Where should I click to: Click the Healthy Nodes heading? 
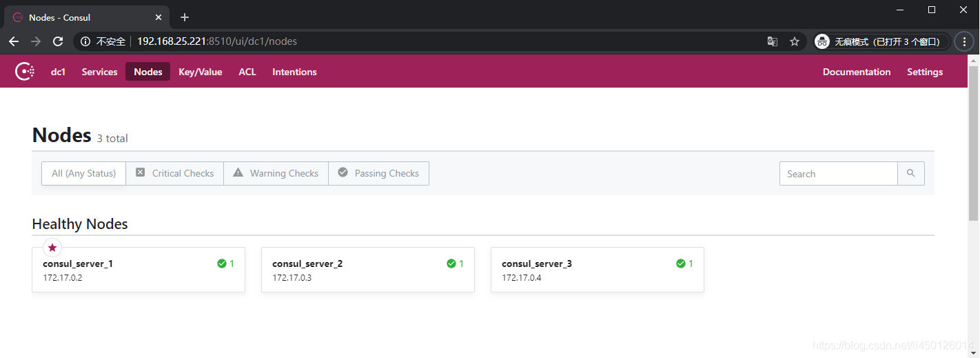click(x=80, y=224)
